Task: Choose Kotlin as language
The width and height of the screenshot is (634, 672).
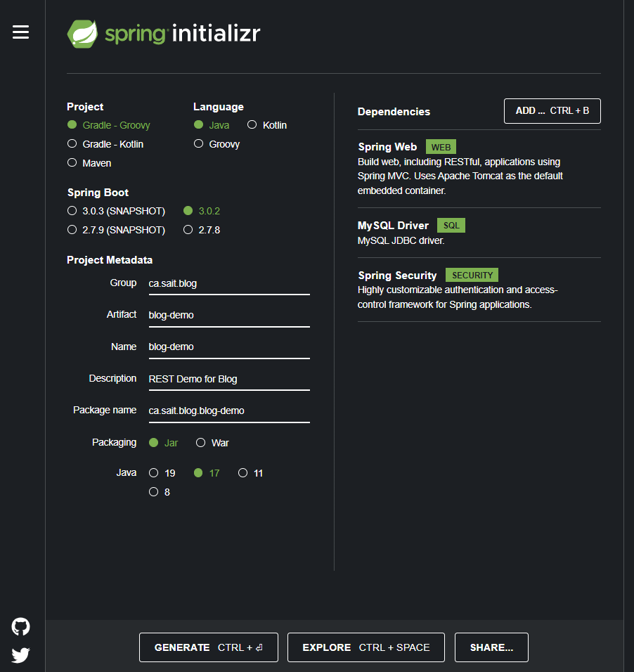Action: [267, 125]
